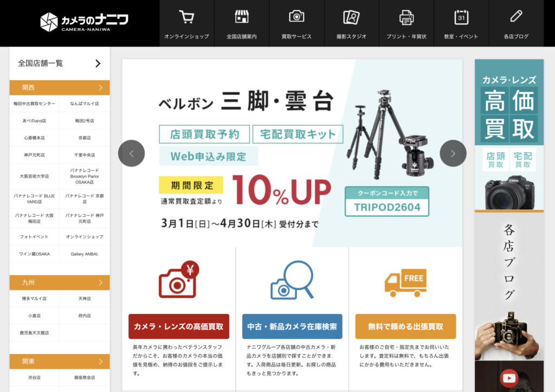
Task: Go to next banner slide arrow
Action: [453, 153]
